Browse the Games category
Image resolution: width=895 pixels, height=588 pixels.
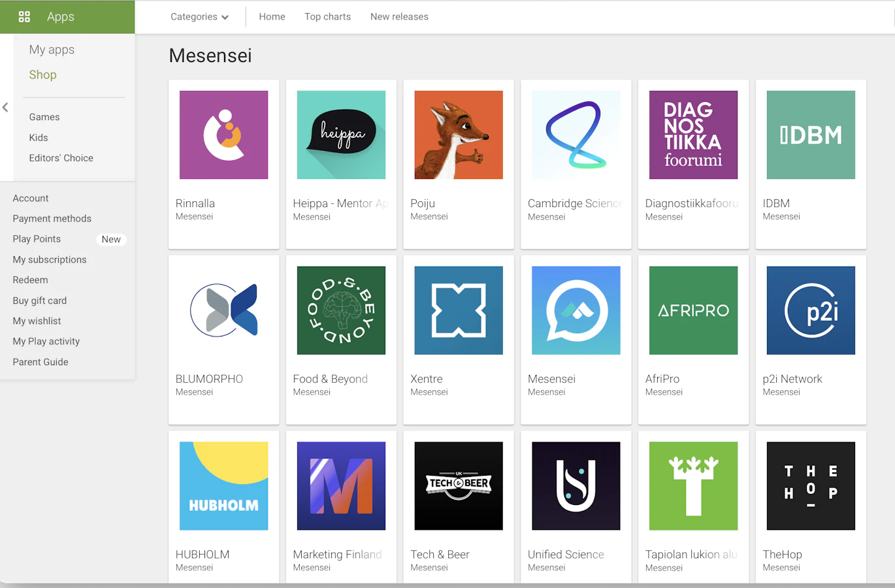(44, 117)
